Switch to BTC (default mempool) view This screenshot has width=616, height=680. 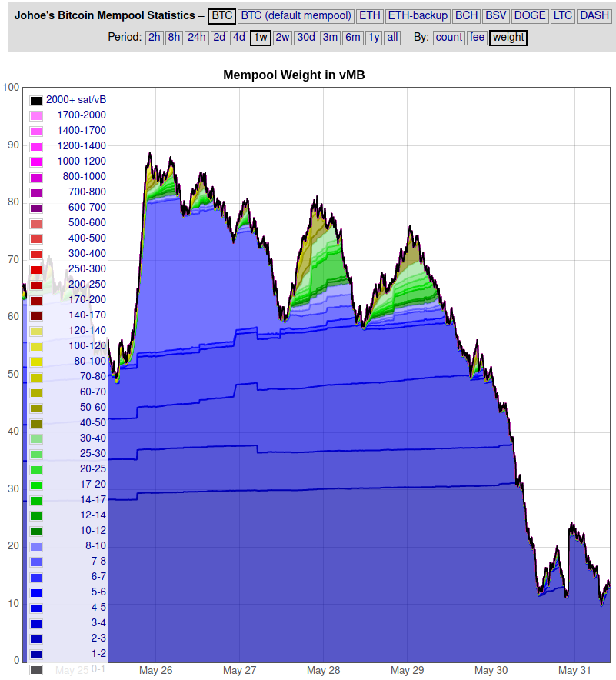coord(296,16)
